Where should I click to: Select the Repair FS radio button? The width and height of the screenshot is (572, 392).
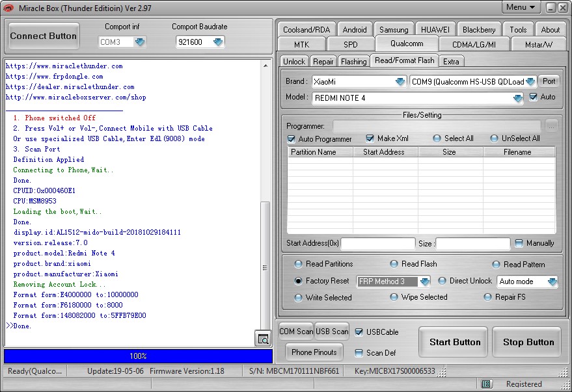click(488, 297)
